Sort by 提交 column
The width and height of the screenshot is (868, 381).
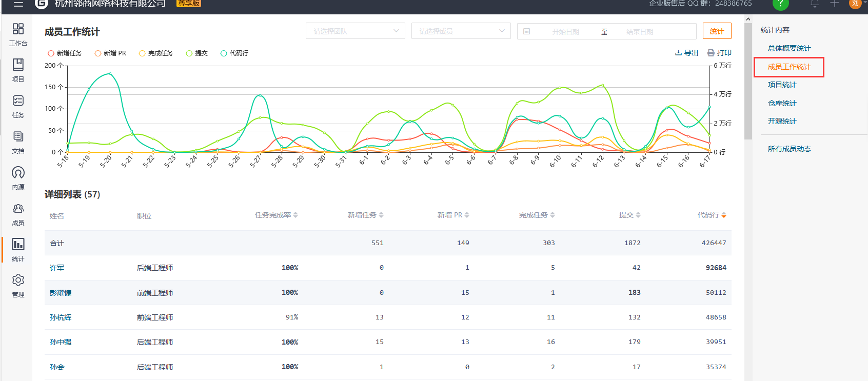click(629, 215)
